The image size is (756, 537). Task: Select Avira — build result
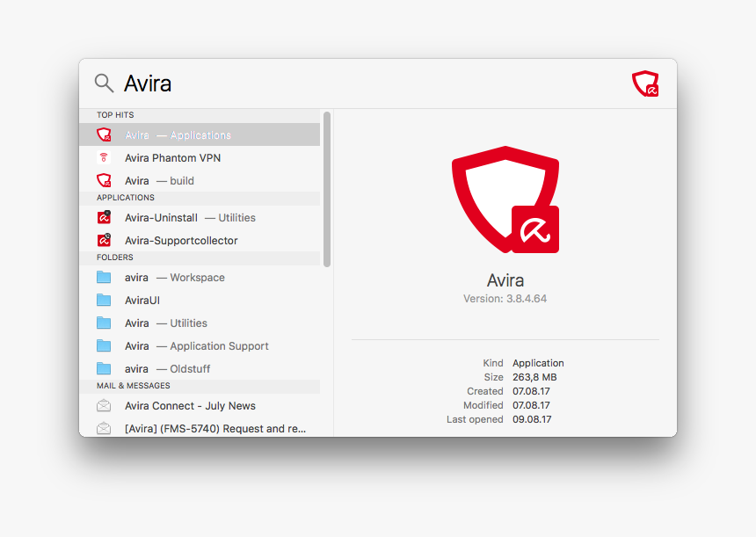200,181
